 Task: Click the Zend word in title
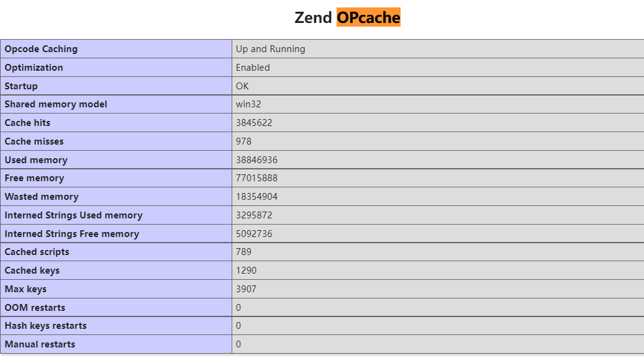pos(313,17)
